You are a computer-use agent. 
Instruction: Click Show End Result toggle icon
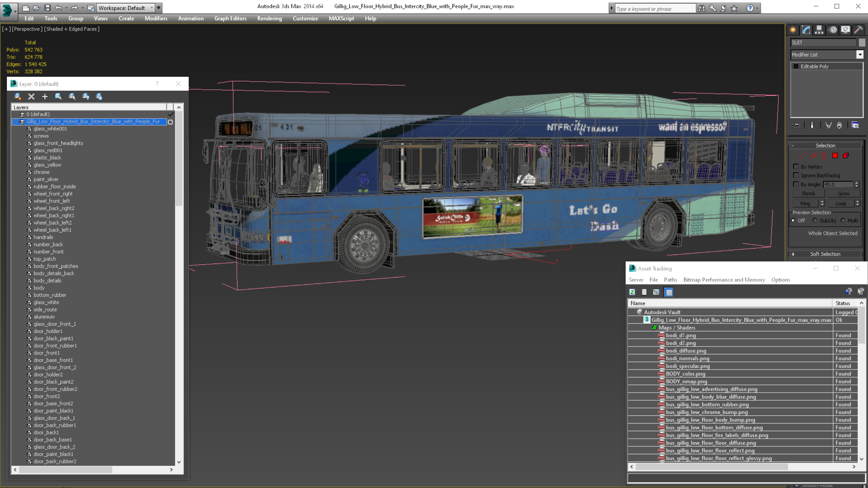[x=812, y=125]
